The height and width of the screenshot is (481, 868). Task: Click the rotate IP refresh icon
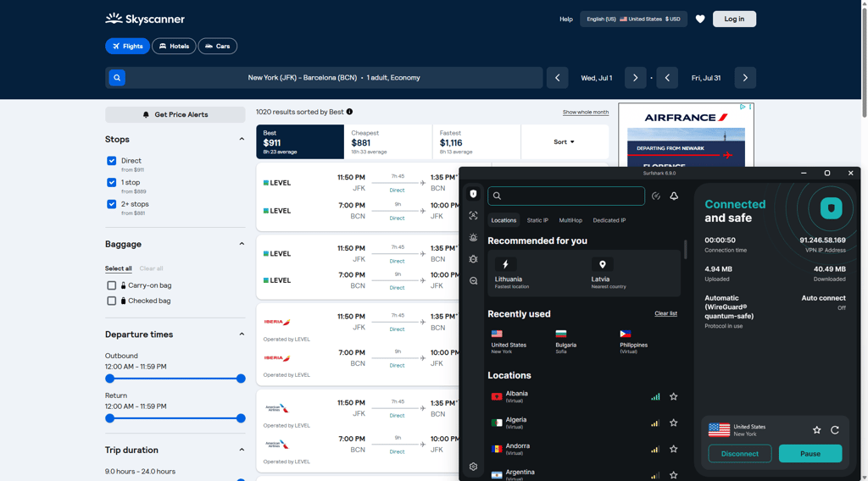[835, 429]
